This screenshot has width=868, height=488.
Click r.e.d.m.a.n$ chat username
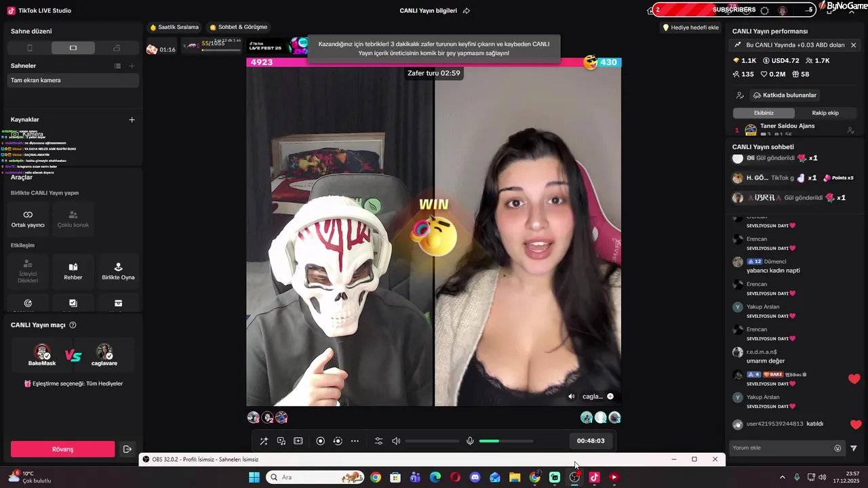pos(762,352)
